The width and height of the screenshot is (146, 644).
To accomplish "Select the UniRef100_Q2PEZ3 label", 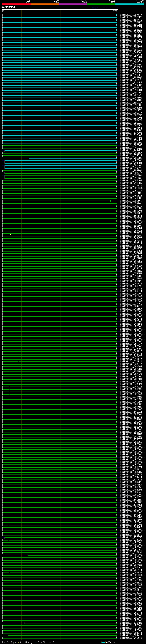I will [x=131, y=95].
